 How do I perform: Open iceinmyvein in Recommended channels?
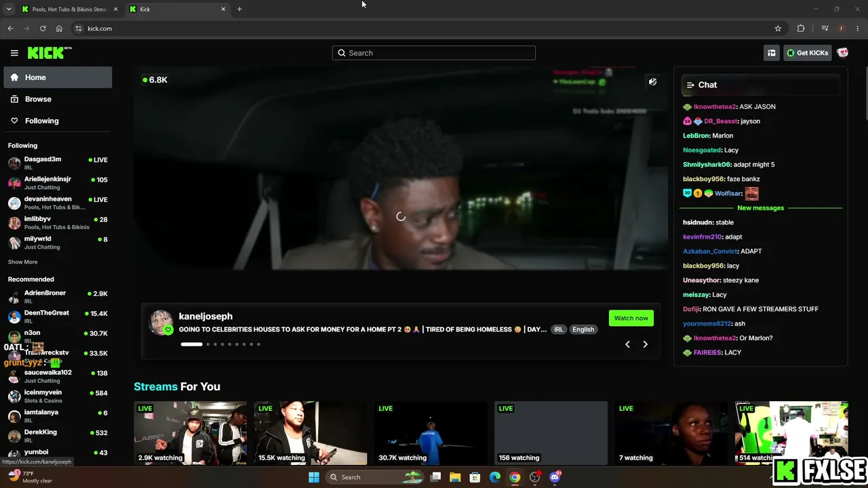[58, 396]
